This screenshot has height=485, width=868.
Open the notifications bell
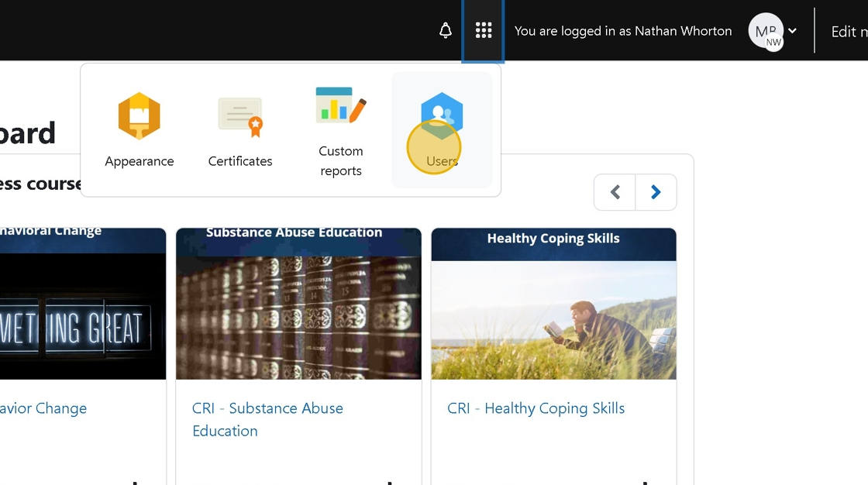pyautogui.click(x=445, y=30)
